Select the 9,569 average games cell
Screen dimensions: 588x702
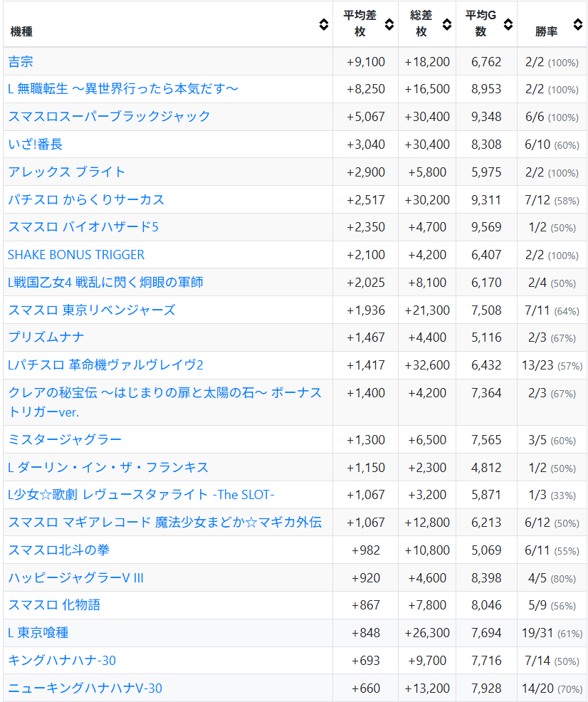(486, 227)
